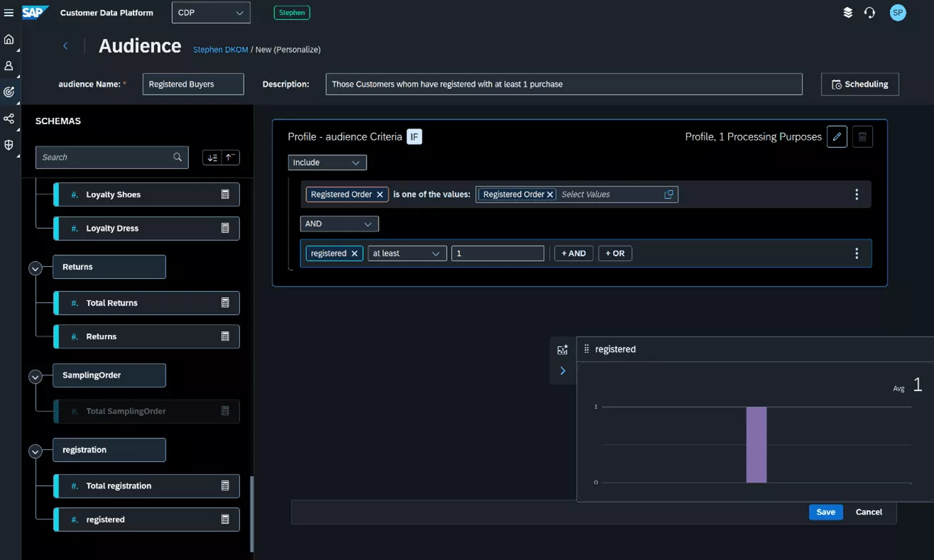The height and width of the screenshot is (560, 934).
Task: Click the calculator icon on Loyalty Shoes
Action: (225, 194)
